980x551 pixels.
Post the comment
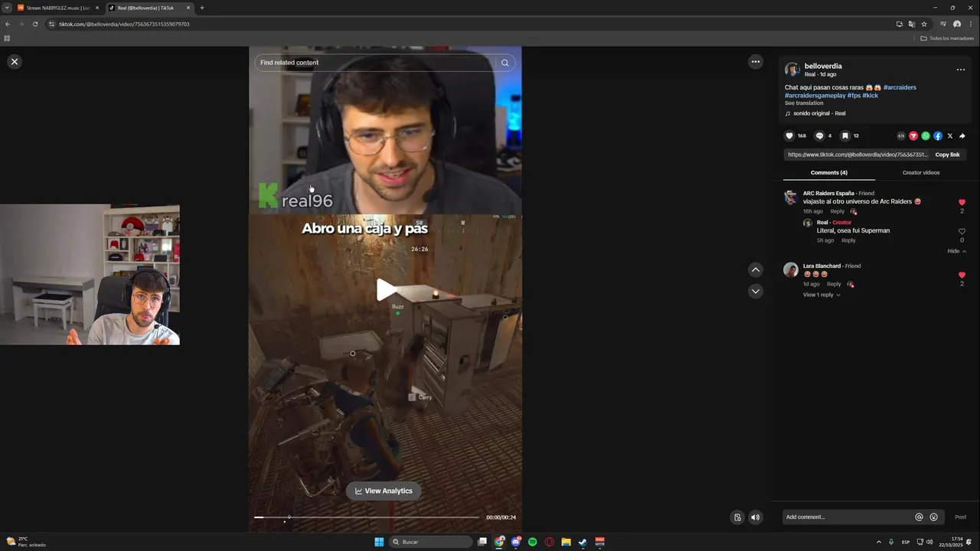pyautogui.click(x=960, y=517)
